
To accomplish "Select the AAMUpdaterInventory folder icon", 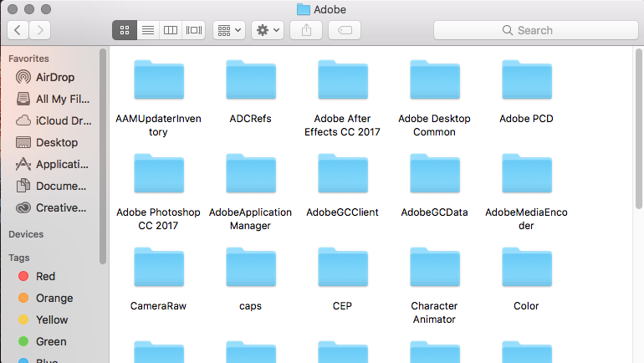I will [x=159, y=79].
